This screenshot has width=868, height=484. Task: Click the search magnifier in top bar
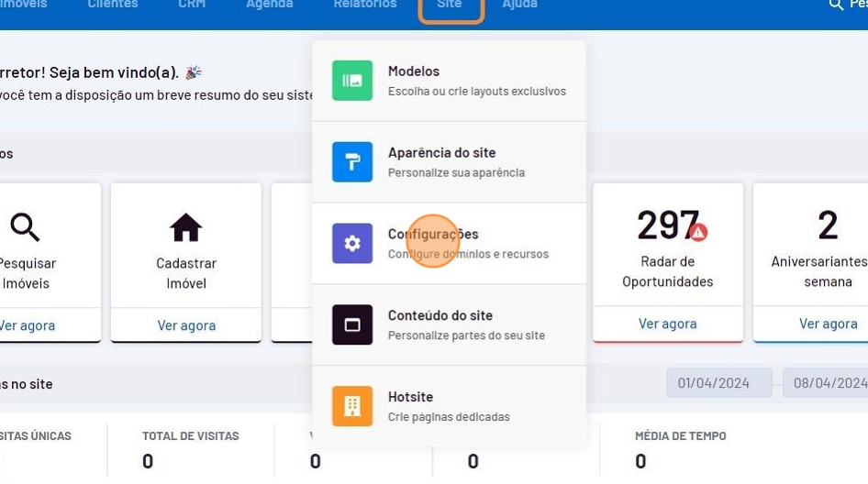[x=836, y=5]
